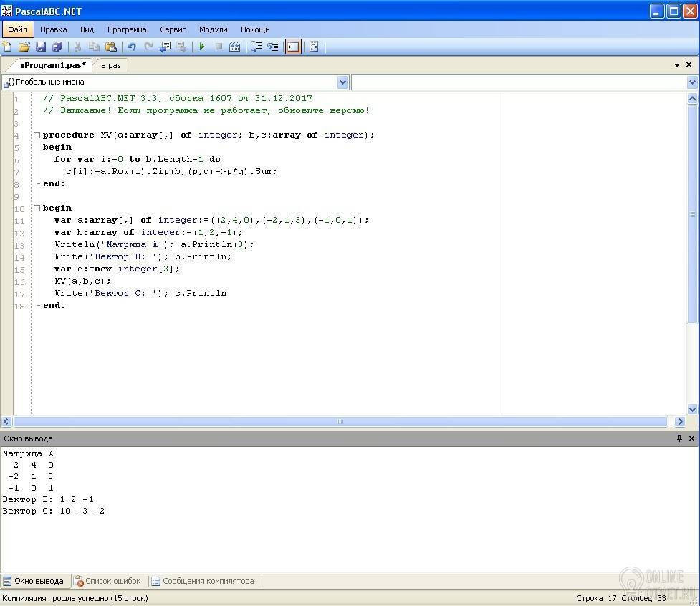
Task: Save all open files
Action: coord(57,47)
